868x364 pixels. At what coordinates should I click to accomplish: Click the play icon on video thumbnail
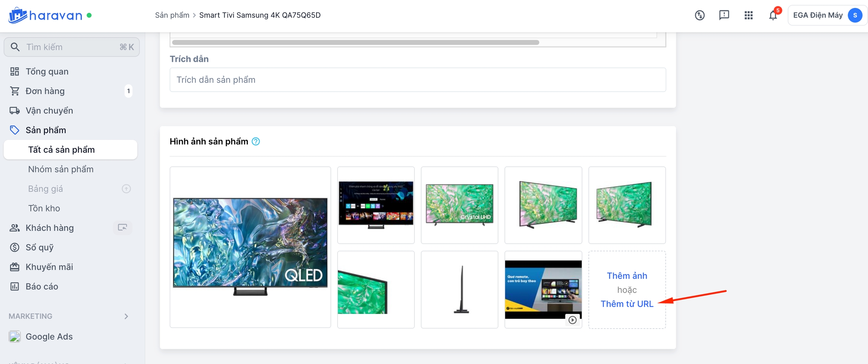coord(572,320)
